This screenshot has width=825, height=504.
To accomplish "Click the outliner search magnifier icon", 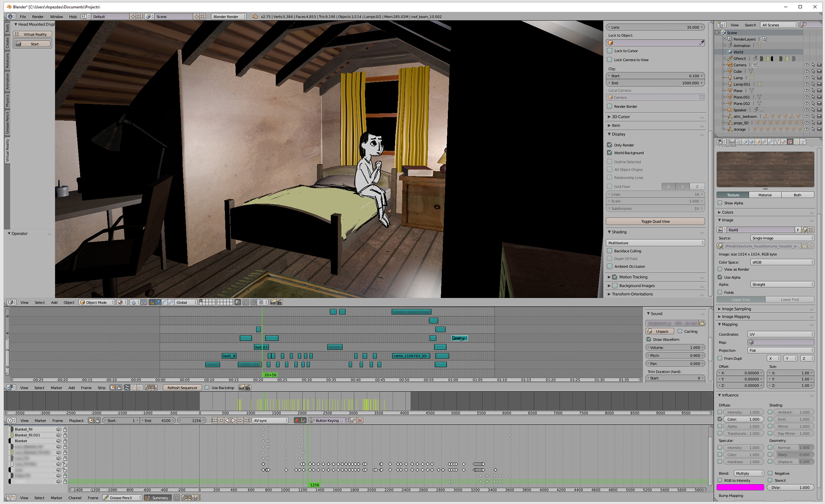I will click(x=804, y=25).
